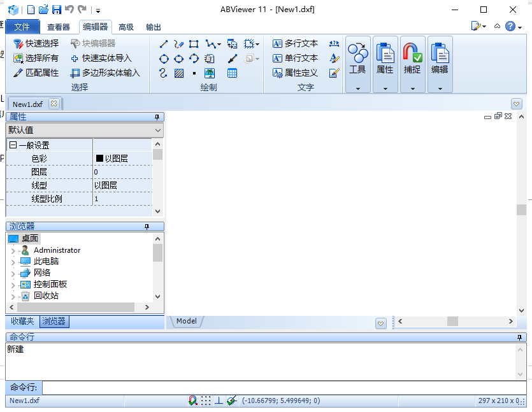
Task: Pin the 属性 panel
Action: coord(157,117)
